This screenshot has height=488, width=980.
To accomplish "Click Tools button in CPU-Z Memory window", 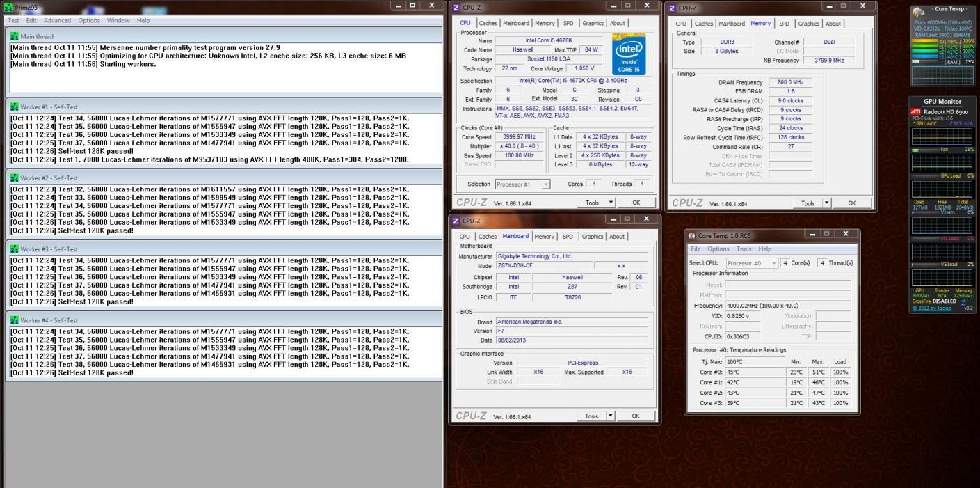I will tap(808, 203).
